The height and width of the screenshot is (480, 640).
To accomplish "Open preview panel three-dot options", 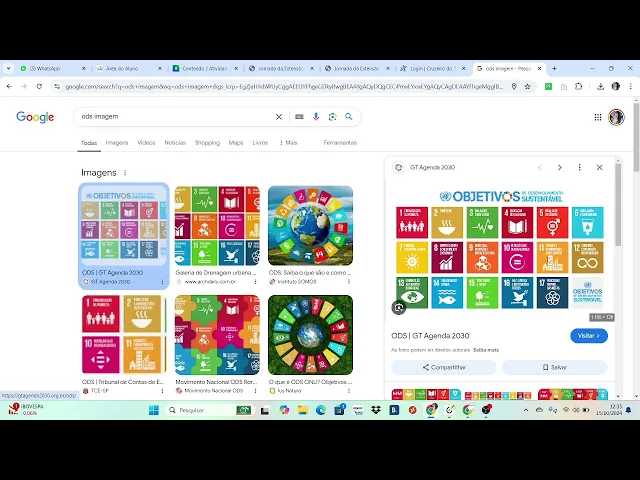I will coord(579,167).
